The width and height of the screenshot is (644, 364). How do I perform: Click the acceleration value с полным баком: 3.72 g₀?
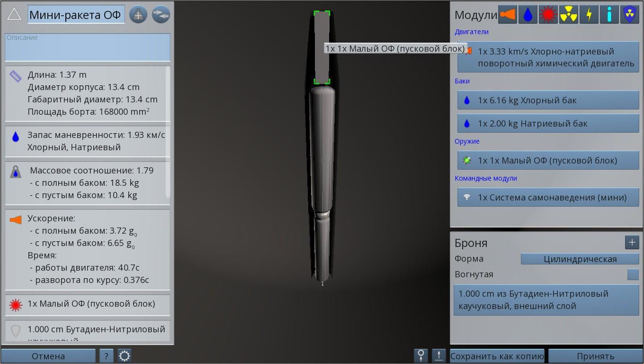82,231
